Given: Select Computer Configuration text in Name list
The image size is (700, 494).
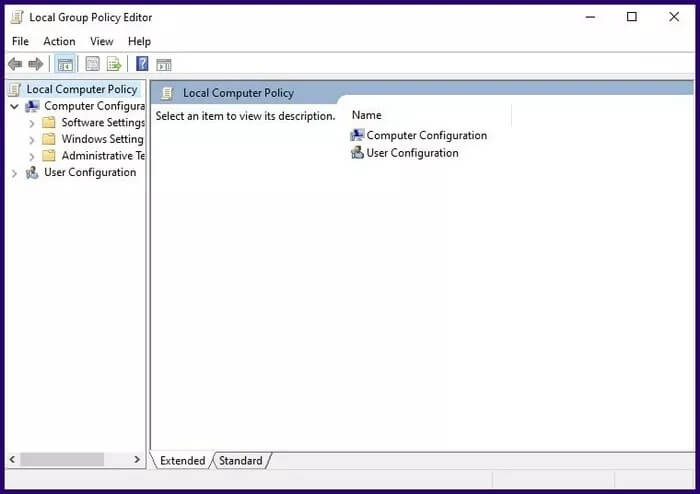Looking at the screenshot, I should tap(427, 135).
